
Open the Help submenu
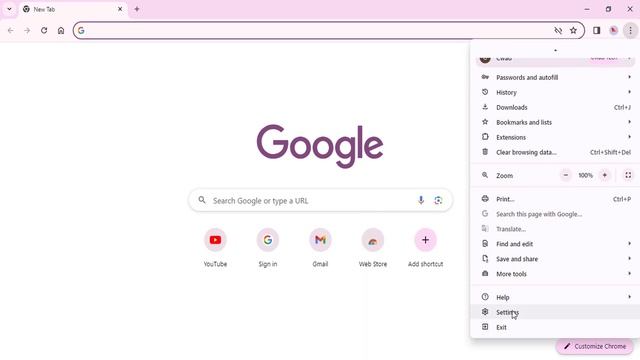555,297
